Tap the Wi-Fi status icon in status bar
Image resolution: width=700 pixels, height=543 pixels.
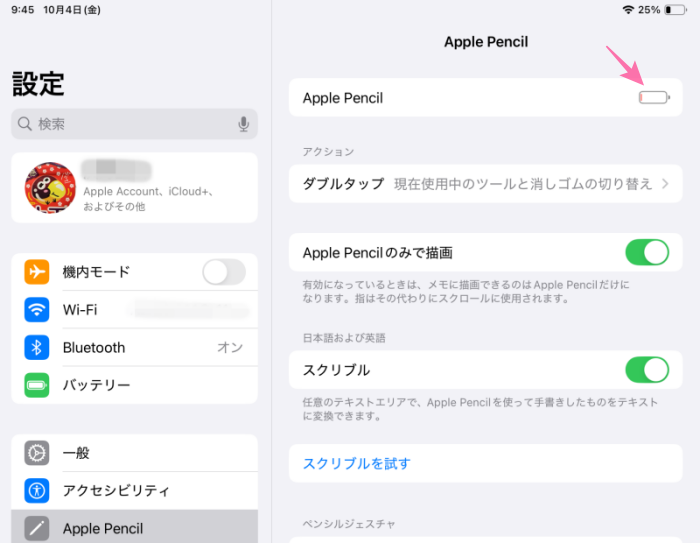[x=628, y=9]
